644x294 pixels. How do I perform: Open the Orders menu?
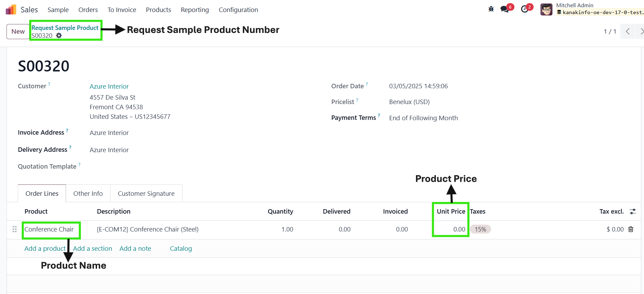[88, 10]
